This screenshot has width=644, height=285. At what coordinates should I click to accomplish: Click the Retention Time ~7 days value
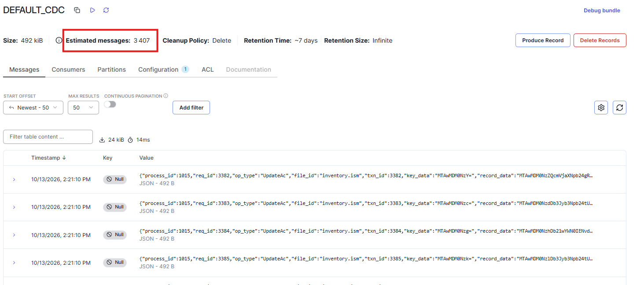tap(306, 40)
